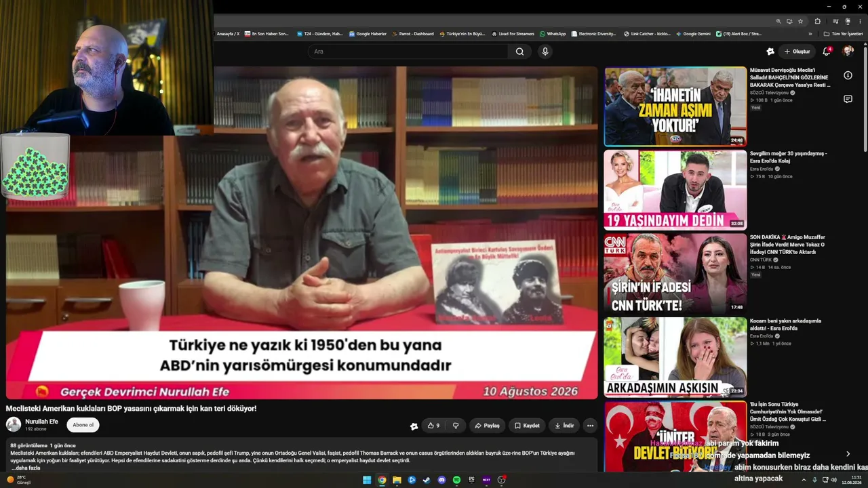Open Epic Games launcher from taskbar
The image size is (868, 488).
coord(471,480)
